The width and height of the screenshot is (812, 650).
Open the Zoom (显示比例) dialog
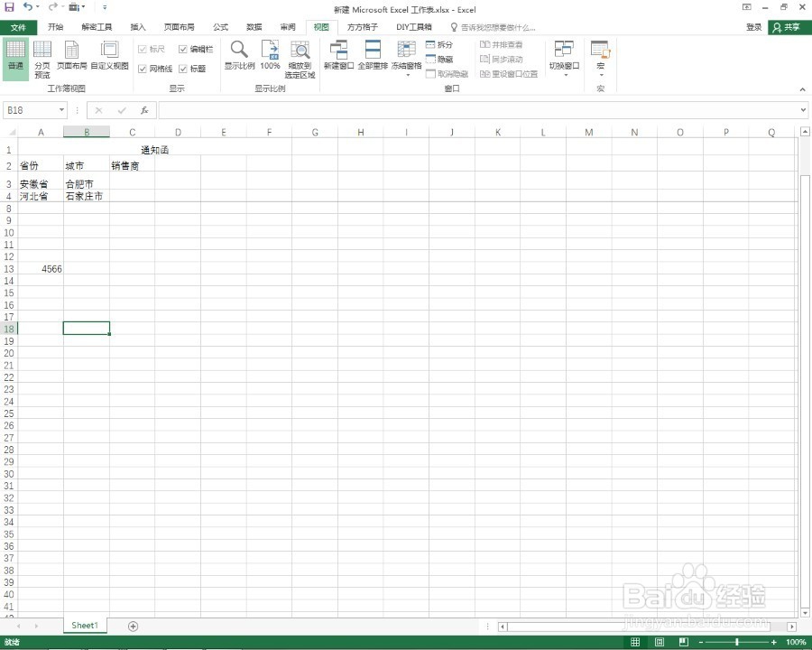coord(239,54)
